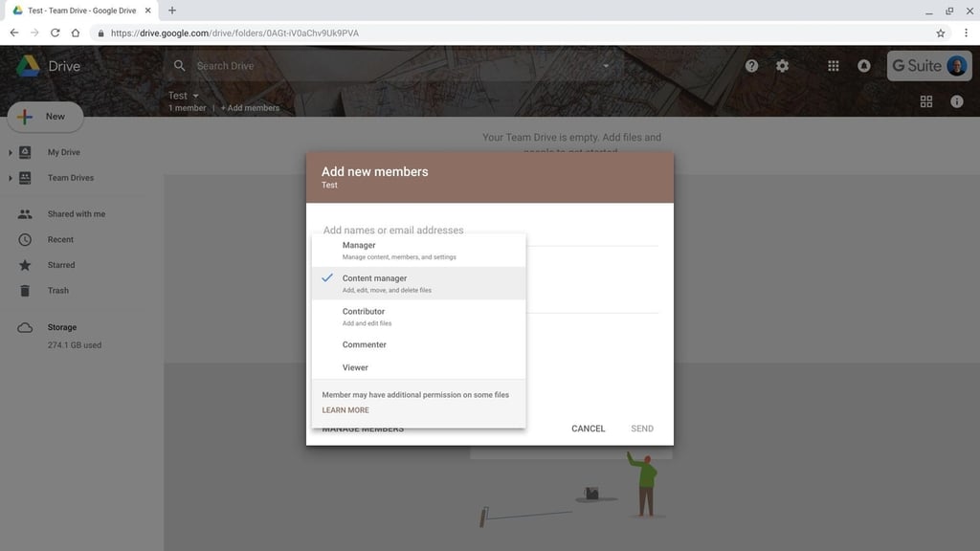Open search options dropdown arrow
This screenshot has height=551, width=980.
click(606, 66)
